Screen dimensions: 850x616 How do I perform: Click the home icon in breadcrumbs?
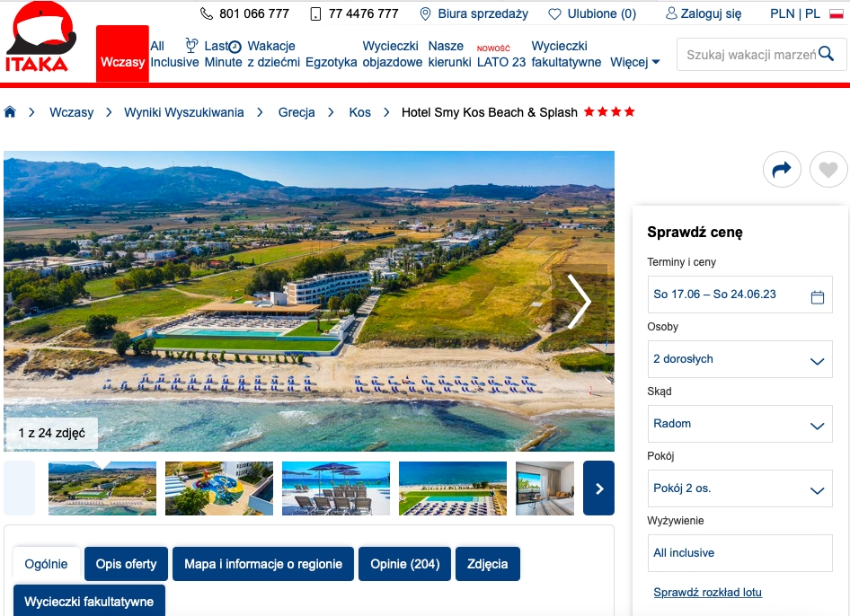pos(10,112)
